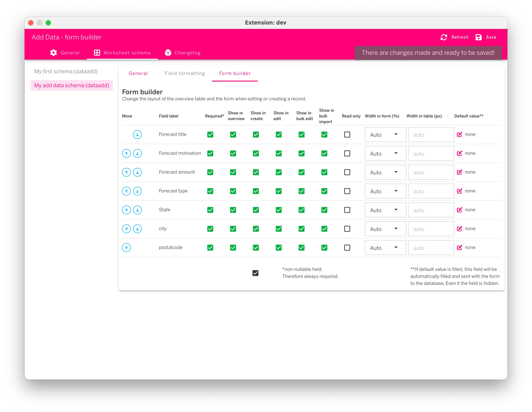Select My first schema (dataadd)
This screenshot has height=412, width=532.
[x=66, y=71]
